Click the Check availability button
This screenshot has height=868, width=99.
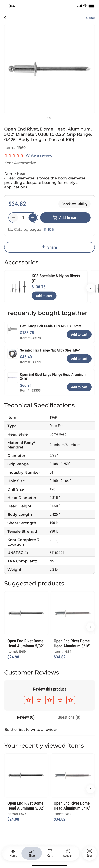point(74,204)
